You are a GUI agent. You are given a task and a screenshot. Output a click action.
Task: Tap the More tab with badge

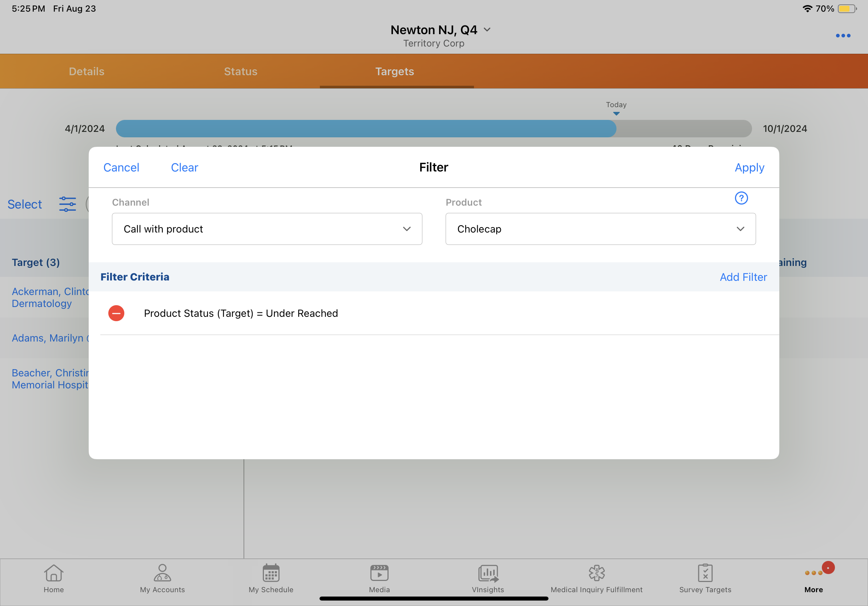pos(813,574)
